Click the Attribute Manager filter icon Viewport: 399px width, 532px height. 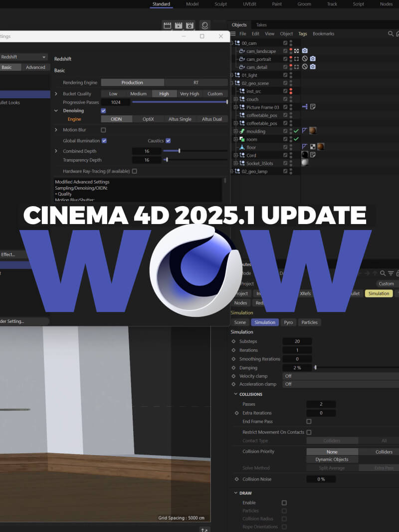pos(391,273)
